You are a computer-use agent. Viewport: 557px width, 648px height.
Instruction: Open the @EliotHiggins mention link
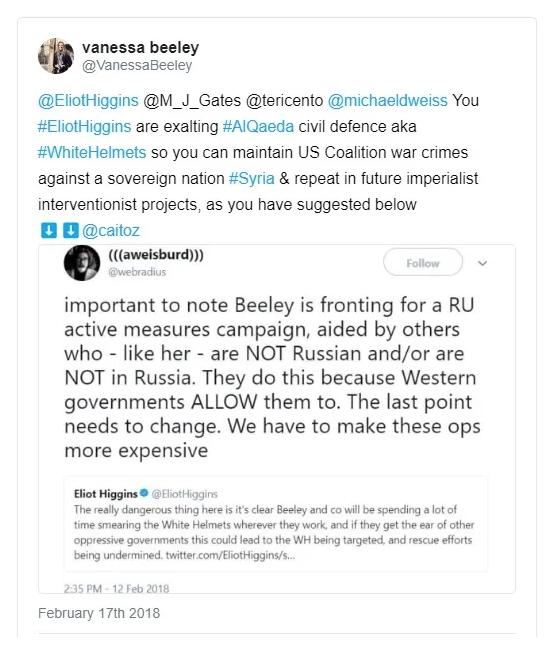pos(88,100)
